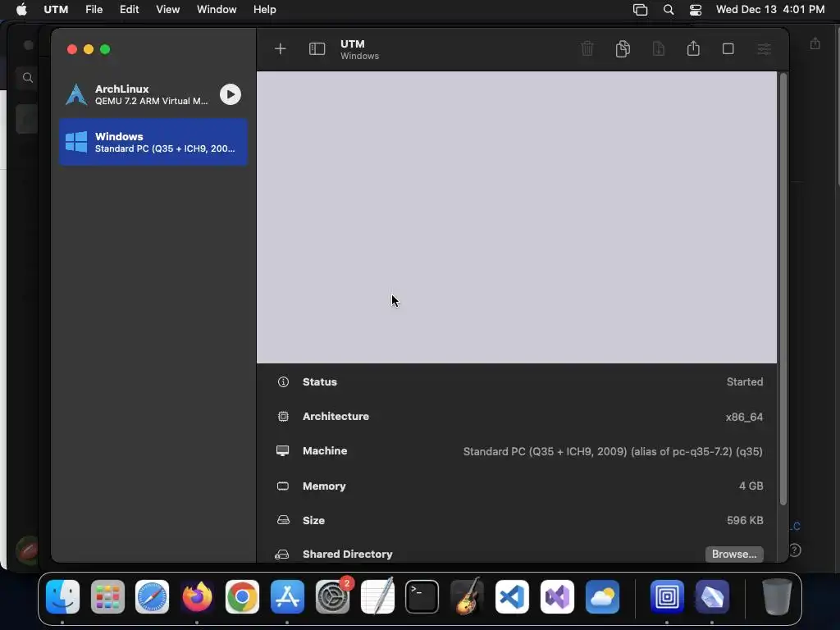Select the ArchLinux virtual machine entry
The image size is (840, 630).
(153, 95)
